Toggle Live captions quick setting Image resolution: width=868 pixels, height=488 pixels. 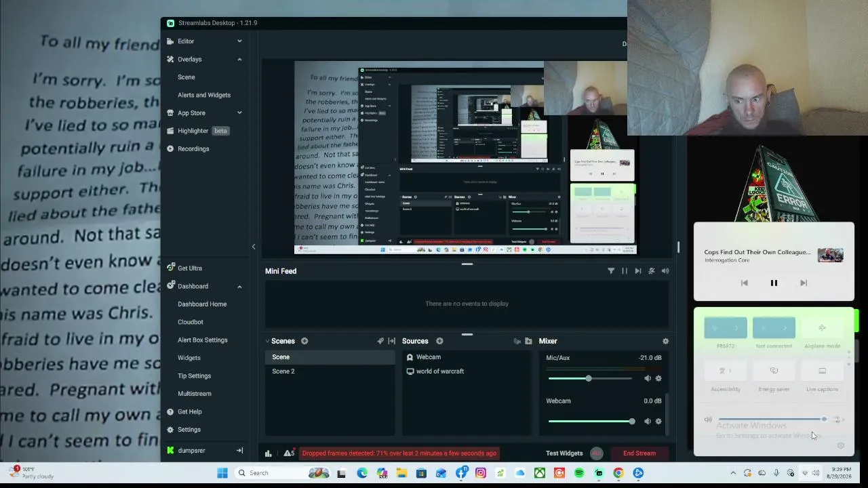pos(822,371)
